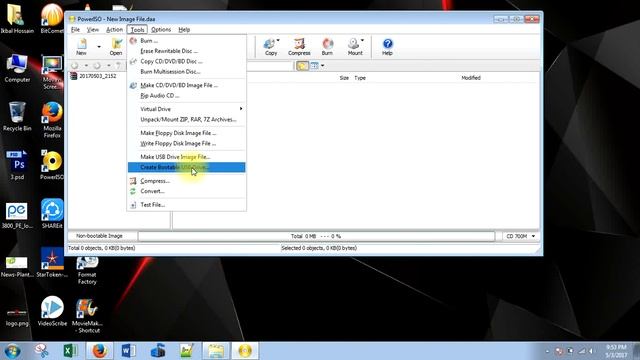The height and width of the screenshot is (360, 640).
Task: Open the 3.psd desktop file
Action: click(x=17, y=165)
